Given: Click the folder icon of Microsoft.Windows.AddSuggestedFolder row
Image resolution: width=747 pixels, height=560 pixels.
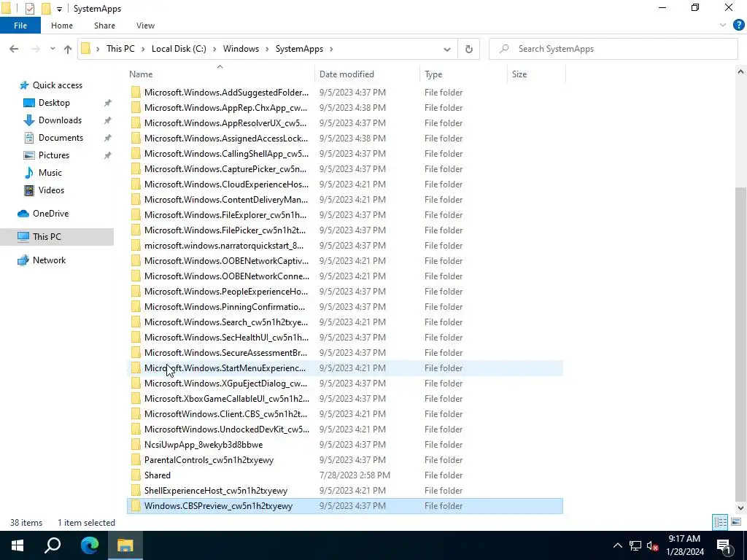Looking at the screenshot, I should pyautogui.click(x=136, y=93).
